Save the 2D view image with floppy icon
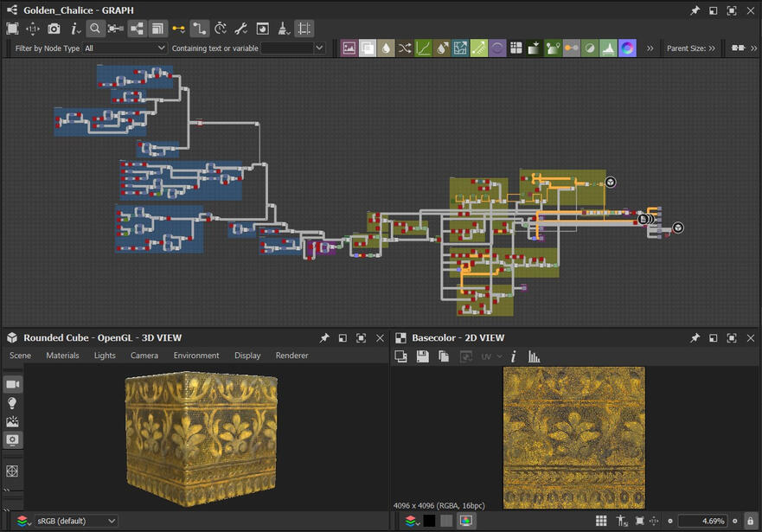The image size is (762, 532). [x=422, y=356]
